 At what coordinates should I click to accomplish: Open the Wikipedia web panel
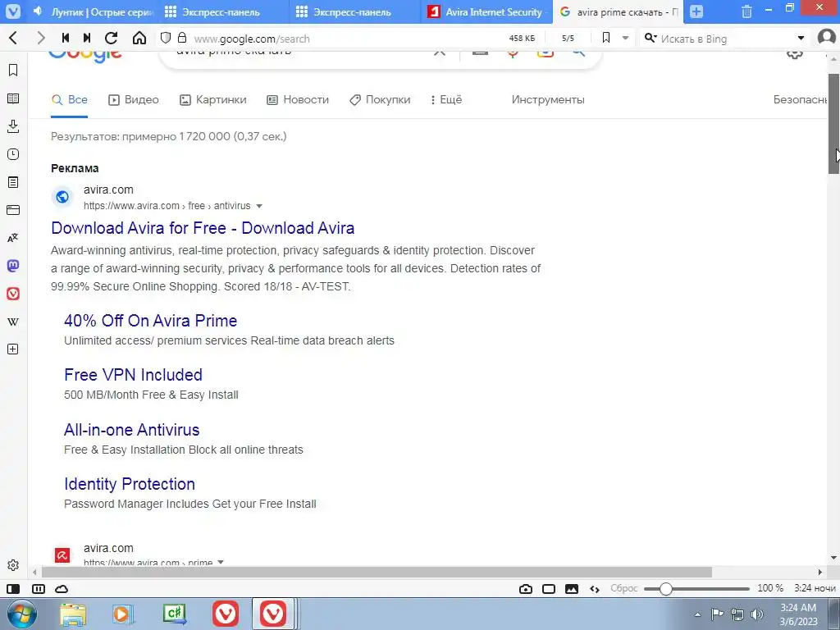click(x=13, y=322)
